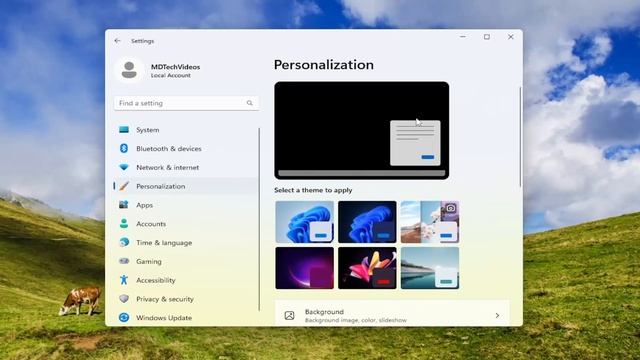640x360 pixels.
Task: Apply the purple Glow theme
Action: pos(304,268)
